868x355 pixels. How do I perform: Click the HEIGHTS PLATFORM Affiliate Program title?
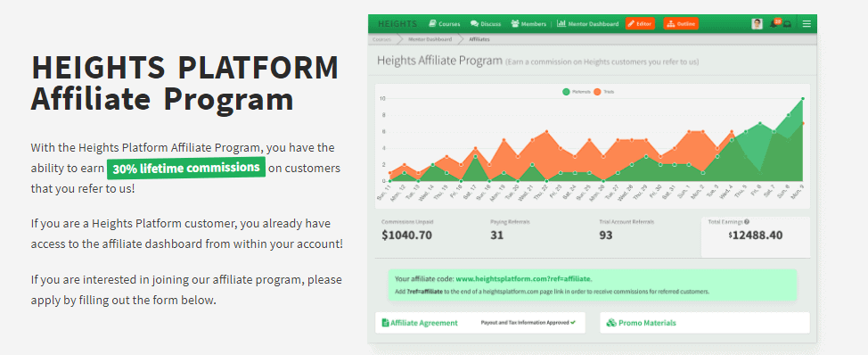coord(184,83)
